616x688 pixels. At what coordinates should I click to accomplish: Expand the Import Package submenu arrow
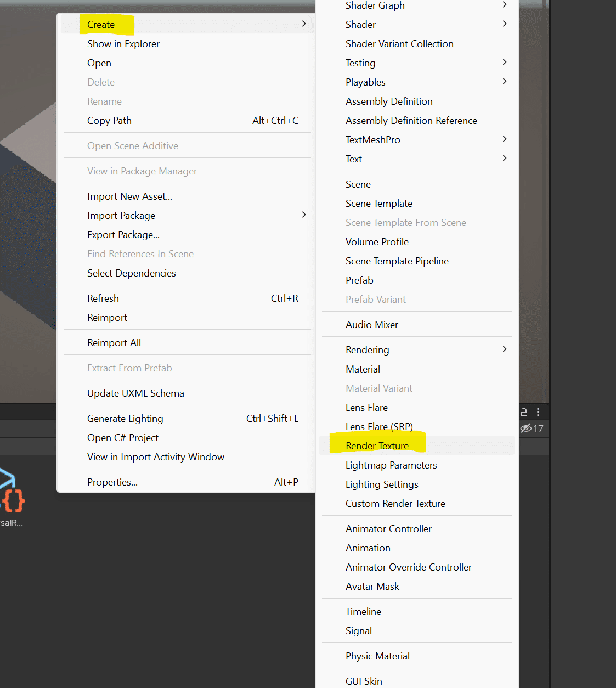(304, 215)
